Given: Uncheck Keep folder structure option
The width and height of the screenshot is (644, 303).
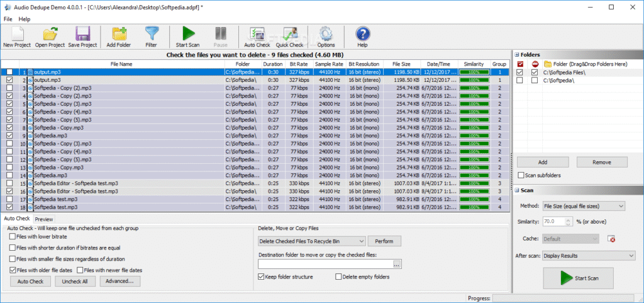Looking at the screenshot, I should click(262, 277).
